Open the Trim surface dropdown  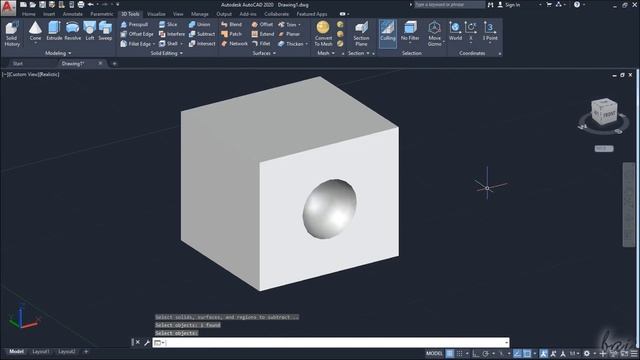[x=299, y=25]
